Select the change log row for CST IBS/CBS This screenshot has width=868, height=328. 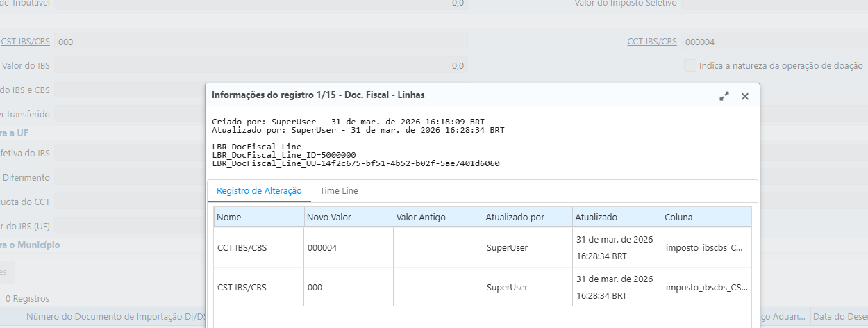tap(258, 287)
